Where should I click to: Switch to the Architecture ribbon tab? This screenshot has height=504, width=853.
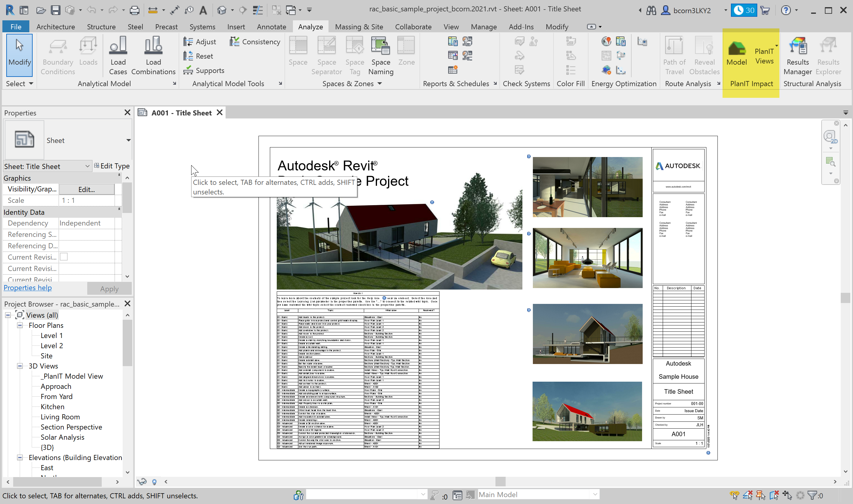click(55, 27)
